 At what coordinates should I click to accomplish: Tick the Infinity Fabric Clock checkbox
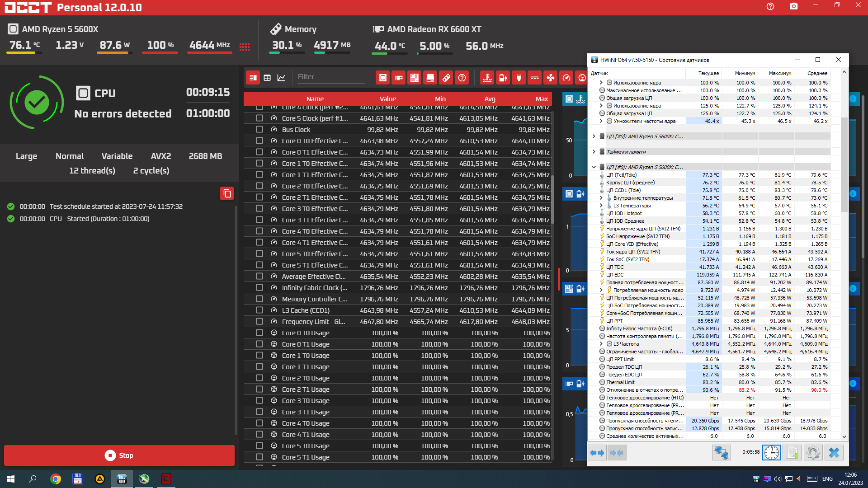[x=259, y=288]
